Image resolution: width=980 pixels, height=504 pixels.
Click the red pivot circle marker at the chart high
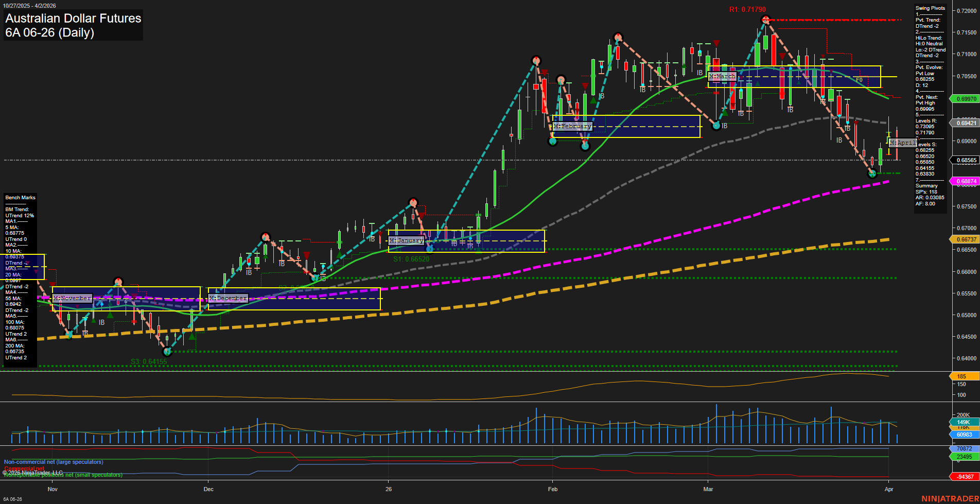(x=766, y=19)
